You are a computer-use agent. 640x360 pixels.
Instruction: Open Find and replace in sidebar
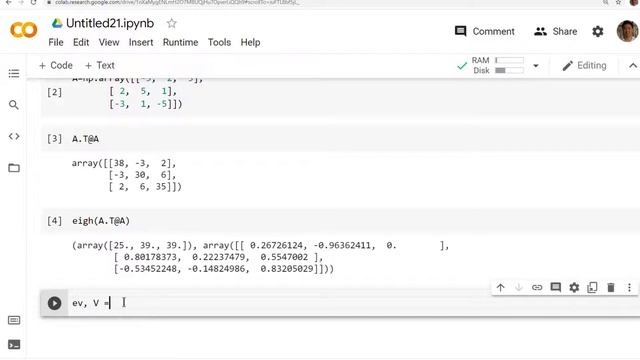pyautogui.click(x=14, y=105)
